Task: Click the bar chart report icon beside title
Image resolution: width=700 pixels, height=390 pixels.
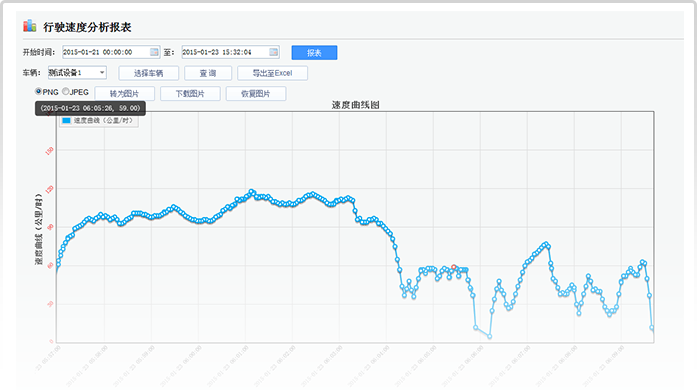Action: tap(29, 26)
